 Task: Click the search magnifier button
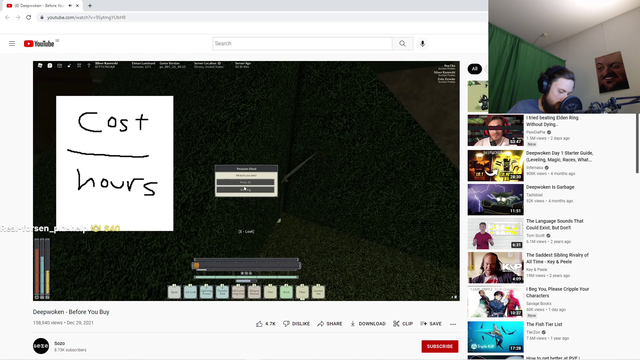pos(402,44)
